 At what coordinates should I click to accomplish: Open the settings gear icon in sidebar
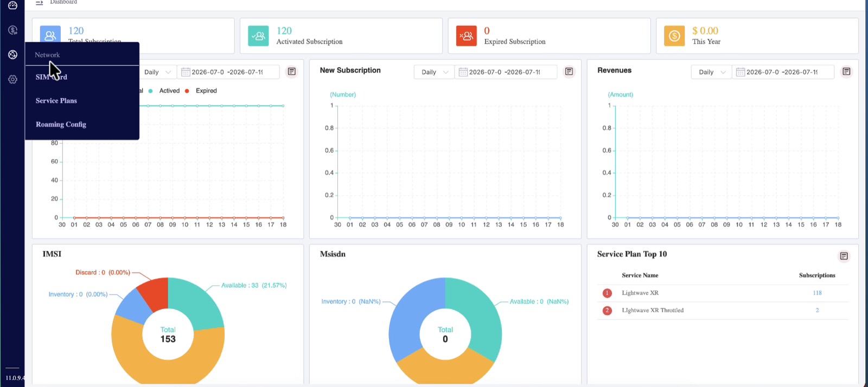(12, 79)
